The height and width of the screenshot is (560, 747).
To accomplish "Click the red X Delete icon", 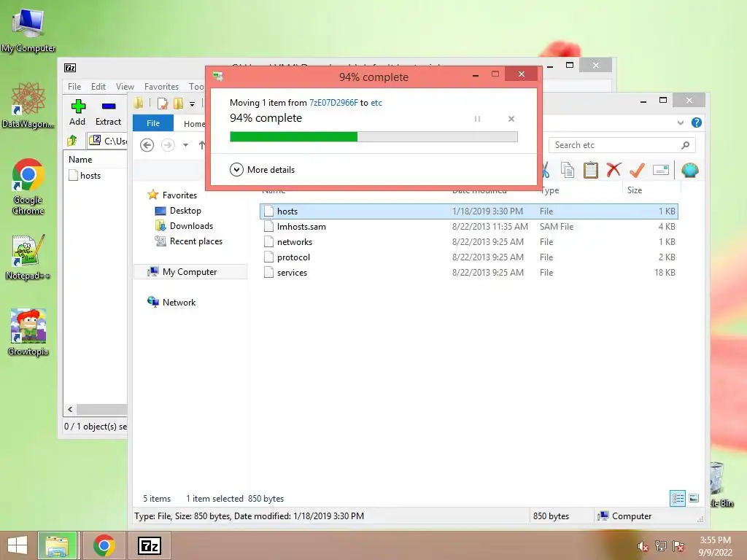I will pos(614,170).
